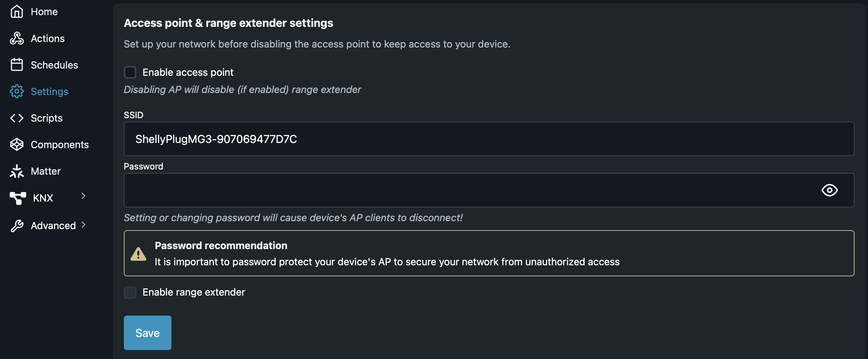This screenshot has height=359, width=868.
Task: Click the Advanced wrench icon
Action: [17, 226]
